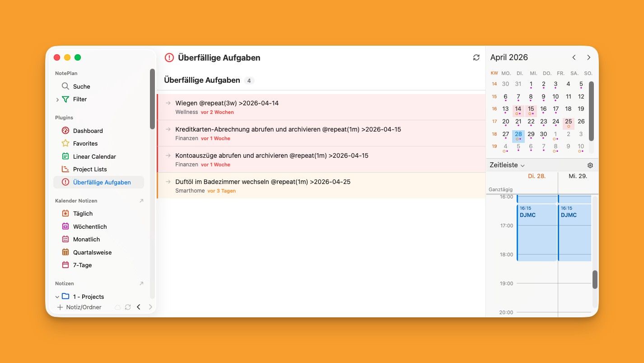The image size is (644, 363).
Task: Click the Suche search item
Action: (81, 86)
